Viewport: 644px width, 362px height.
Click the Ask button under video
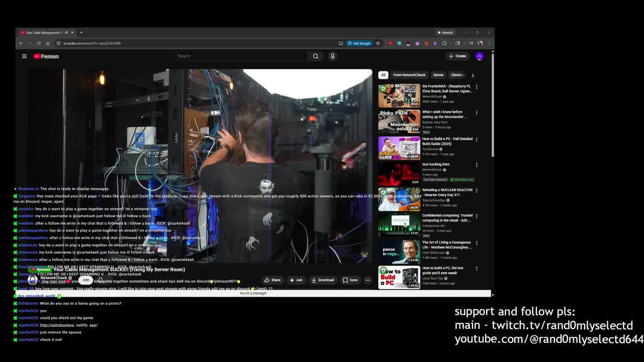pyautogui.click(x=296, y=280)
